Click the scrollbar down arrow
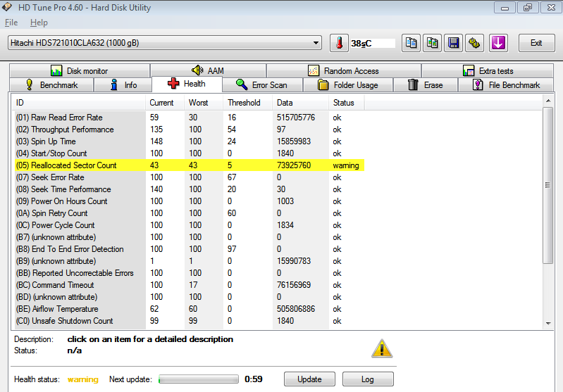The width and height of the screenshot is (563, 392). coord(548,324)
